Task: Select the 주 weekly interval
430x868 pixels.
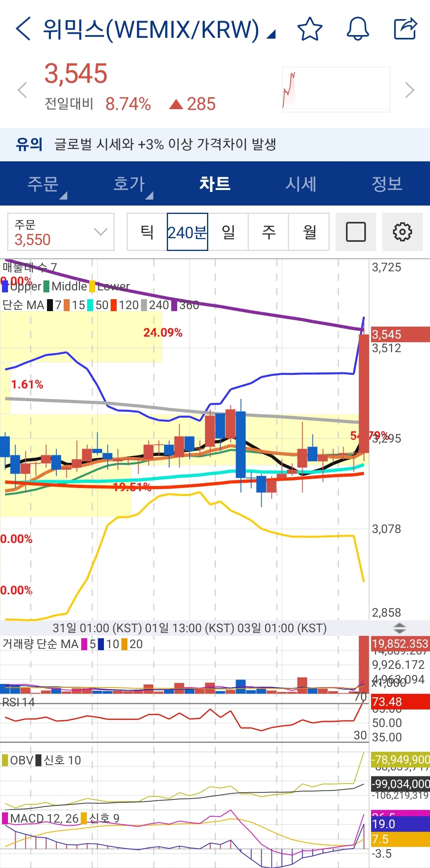Action: pyautogui.click(x=269, y=232)
